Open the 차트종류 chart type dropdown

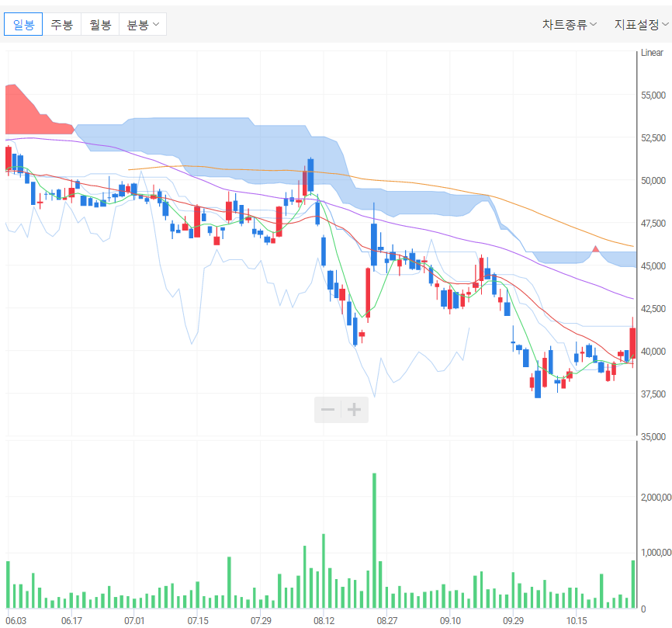pyautogui.click(x=569, y=24)
